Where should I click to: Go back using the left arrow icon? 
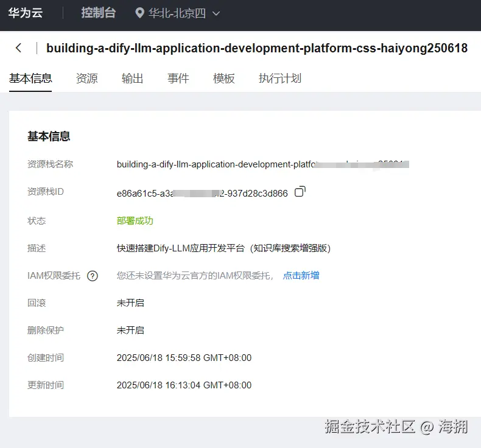19,48
